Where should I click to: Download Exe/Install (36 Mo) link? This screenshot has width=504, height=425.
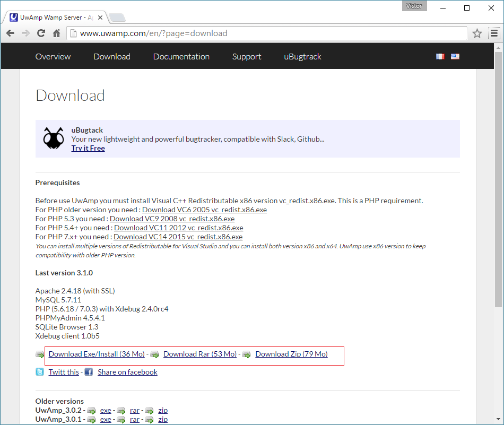tap(97, 354)
